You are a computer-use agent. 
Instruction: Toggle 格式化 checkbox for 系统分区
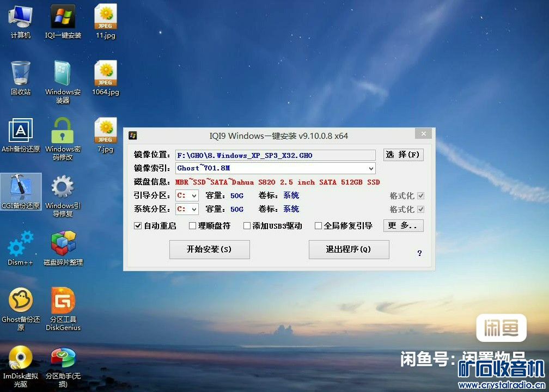[x=421, y=209]
